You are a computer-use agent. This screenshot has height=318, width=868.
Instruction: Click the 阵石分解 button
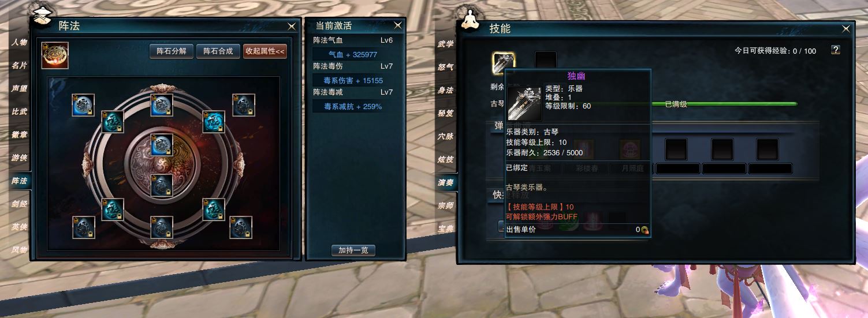click(x=172, y=51)
